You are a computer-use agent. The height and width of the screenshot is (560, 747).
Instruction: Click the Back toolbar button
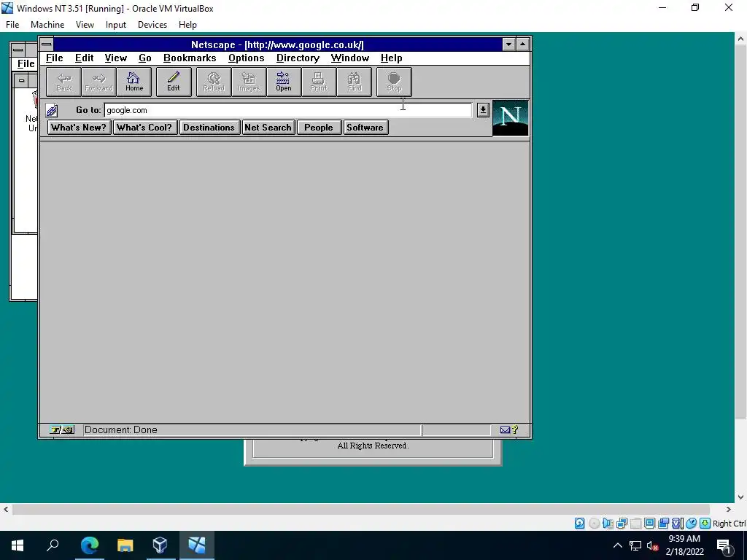point(64,82)
